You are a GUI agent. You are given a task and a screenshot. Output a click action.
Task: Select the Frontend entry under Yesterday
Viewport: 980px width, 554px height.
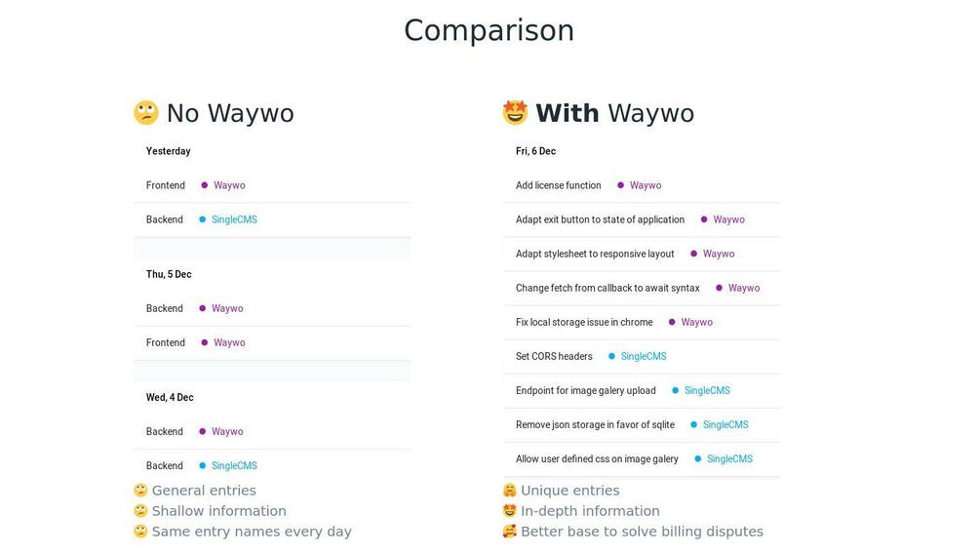point(166,185)
